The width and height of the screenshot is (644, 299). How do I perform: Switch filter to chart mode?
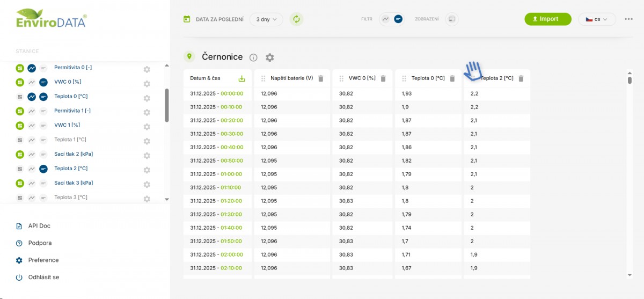385,19
